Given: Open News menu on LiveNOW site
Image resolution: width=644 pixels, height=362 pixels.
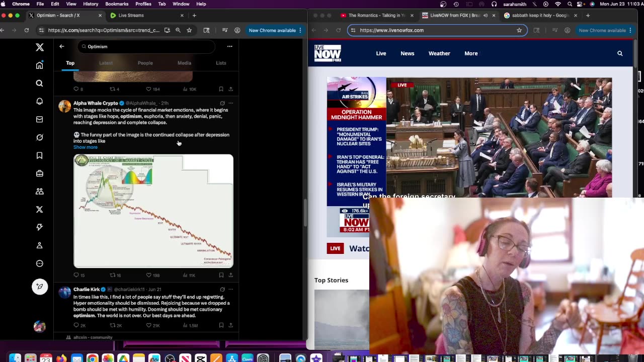Looking at the screenshot, I should pyautogui.click(x=408, y=53).
